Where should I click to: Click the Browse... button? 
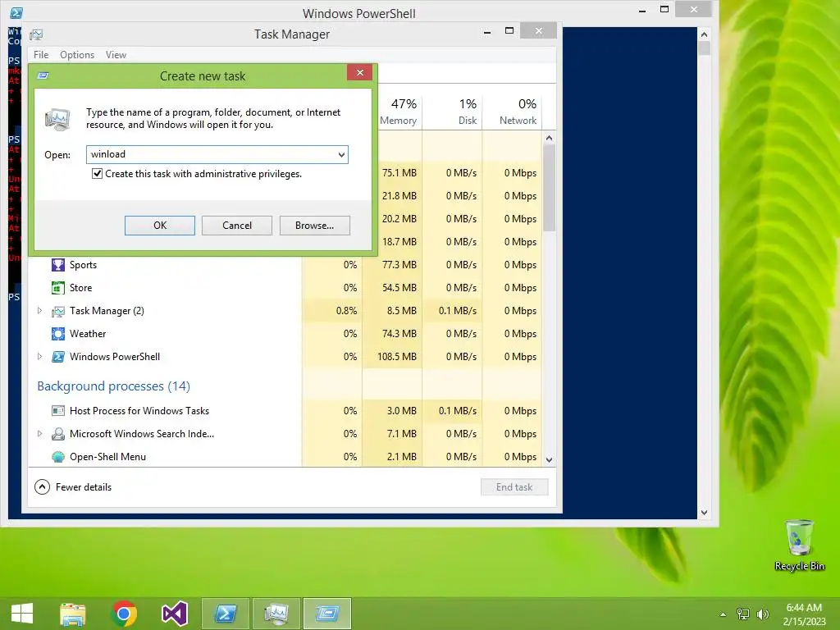click(x=314, y=226)
